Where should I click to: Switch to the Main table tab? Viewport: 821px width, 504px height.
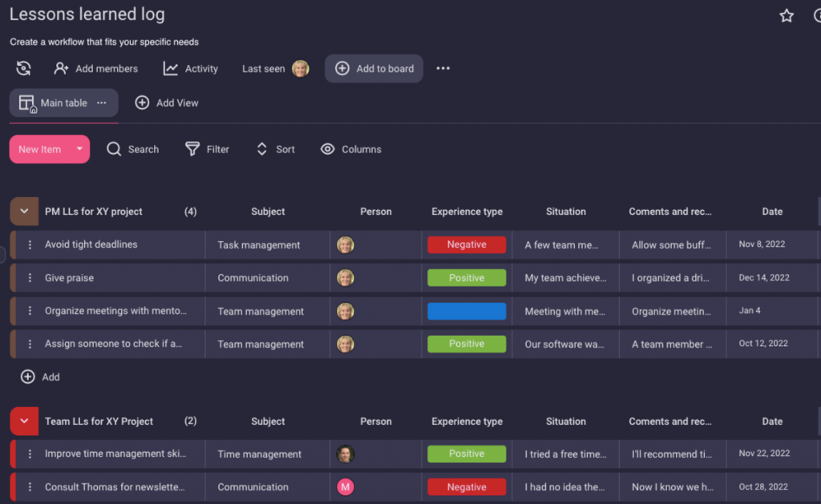click(60, 103)
